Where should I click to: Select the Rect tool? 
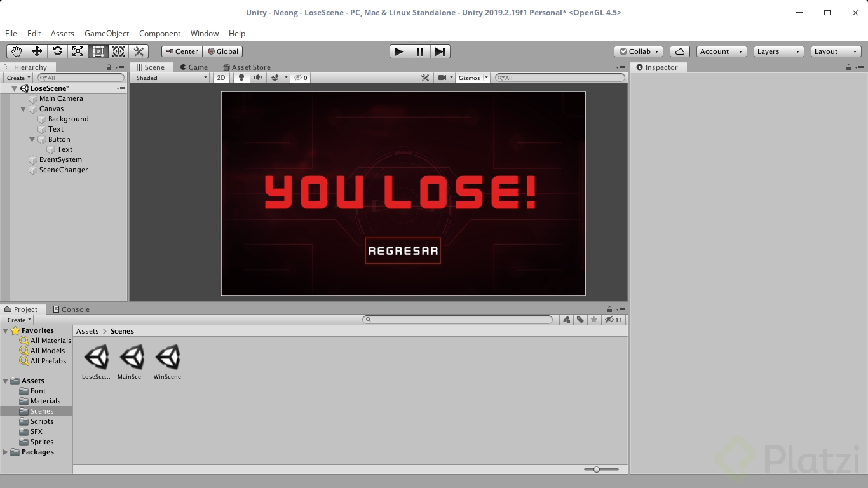point(98,51)
